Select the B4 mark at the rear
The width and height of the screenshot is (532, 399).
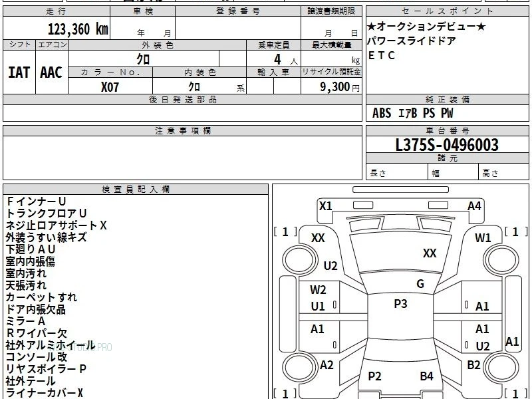coord(426,376)
